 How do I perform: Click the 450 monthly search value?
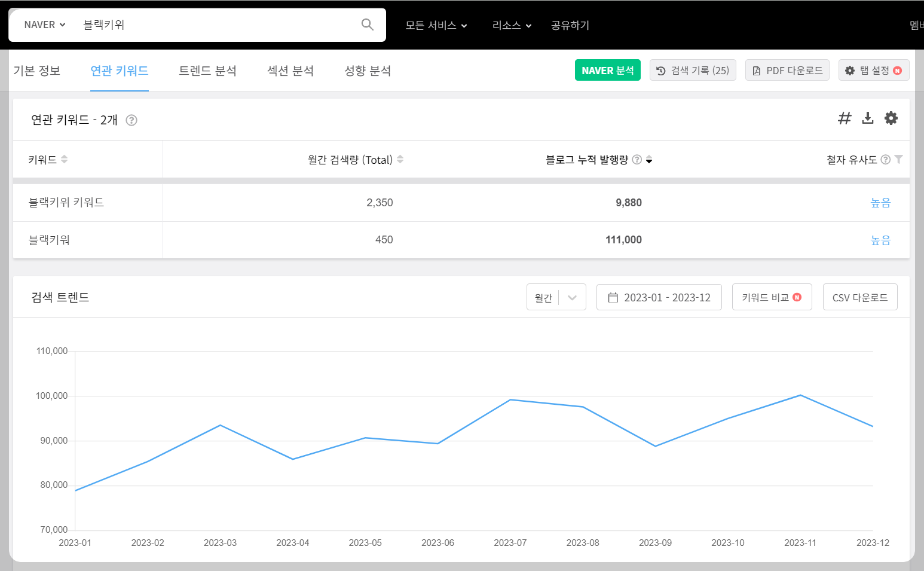coord(384,240)
